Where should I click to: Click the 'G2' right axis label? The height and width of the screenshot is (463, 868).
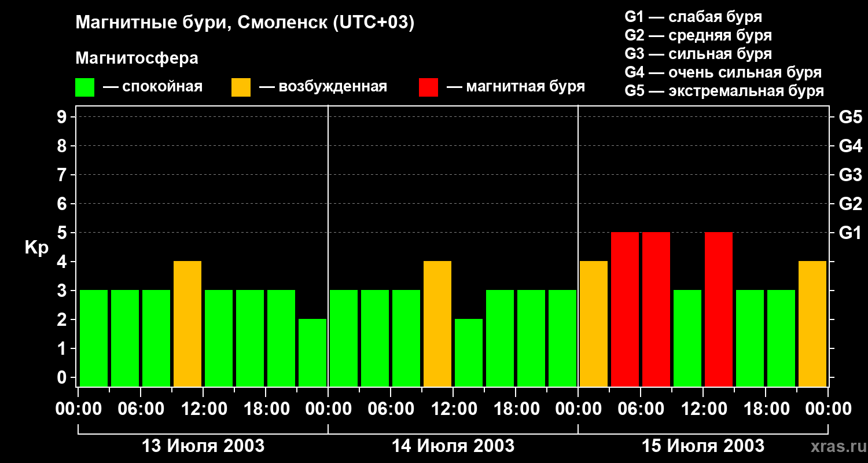pyautogui.click(x=850, y=204)
